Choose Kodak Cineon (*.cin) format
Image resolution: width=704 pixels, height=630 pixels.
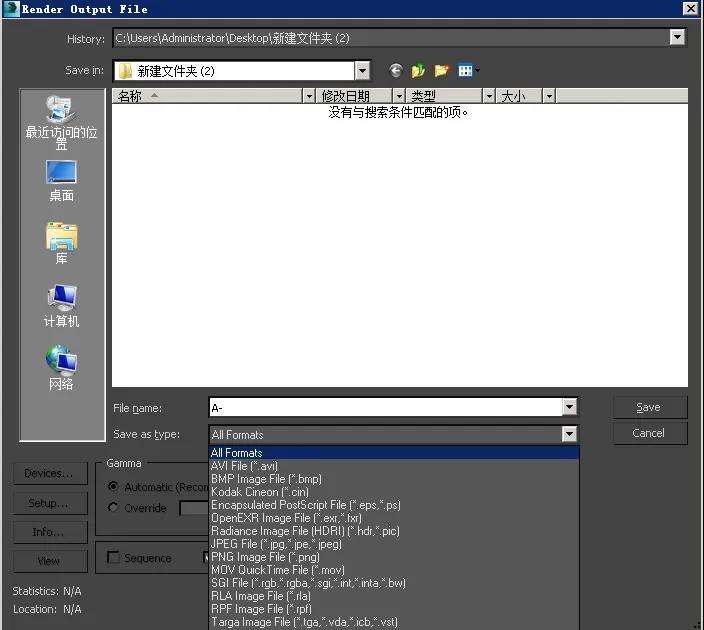click(x=394, y=492)
